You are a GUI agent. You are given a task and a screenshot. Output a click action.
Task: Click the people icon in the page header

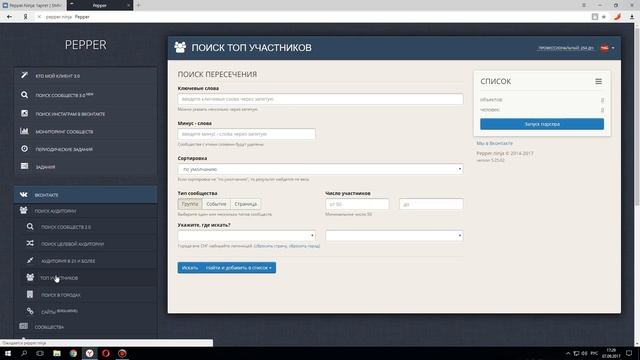pos(180,47)
